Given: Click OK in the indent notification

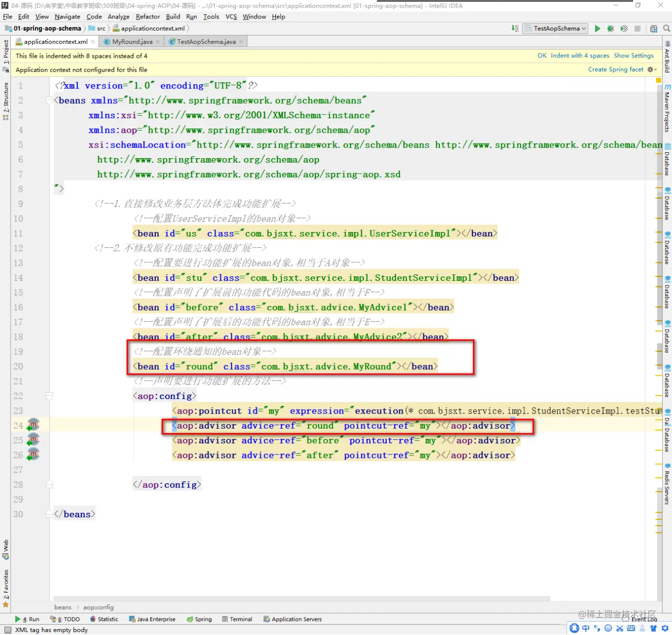Looking at the screenshot, I should [542, 55].
